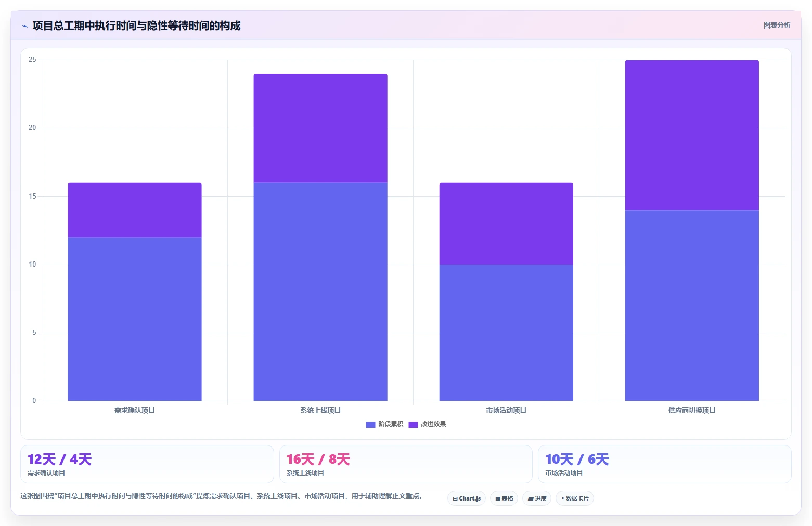812x526 pixels.
Task: Click the blue bar segment for 供应商切换项目
Action: point(692,305)
